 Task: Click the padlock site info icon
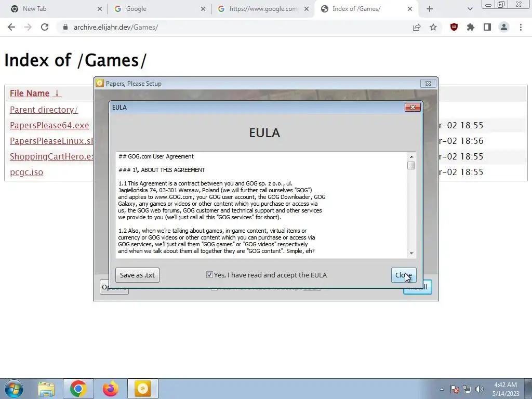pyautogui.click(x=65, y=27)
